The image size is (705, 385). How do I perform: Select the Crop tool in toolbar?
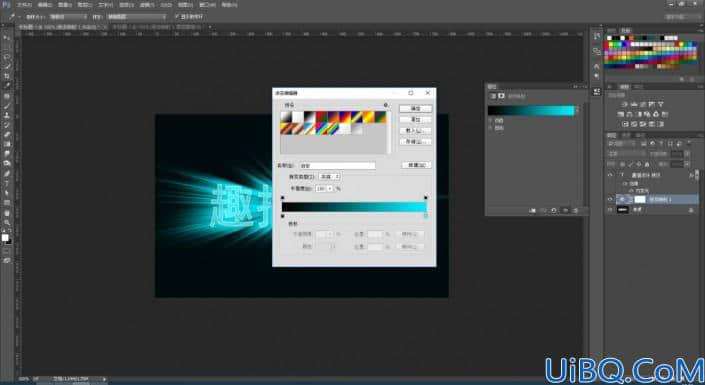point(7,76)
